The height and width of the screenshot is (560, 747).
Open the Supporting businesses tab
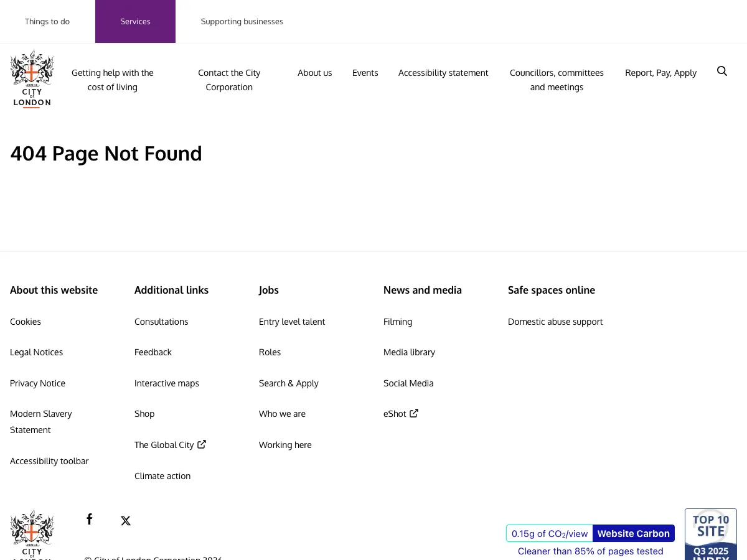[x=242, y=22]
